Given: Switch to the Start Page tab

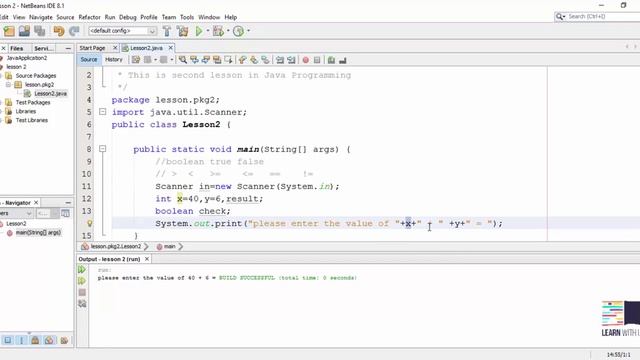Looking at the screenshot, I should (92, 48).
